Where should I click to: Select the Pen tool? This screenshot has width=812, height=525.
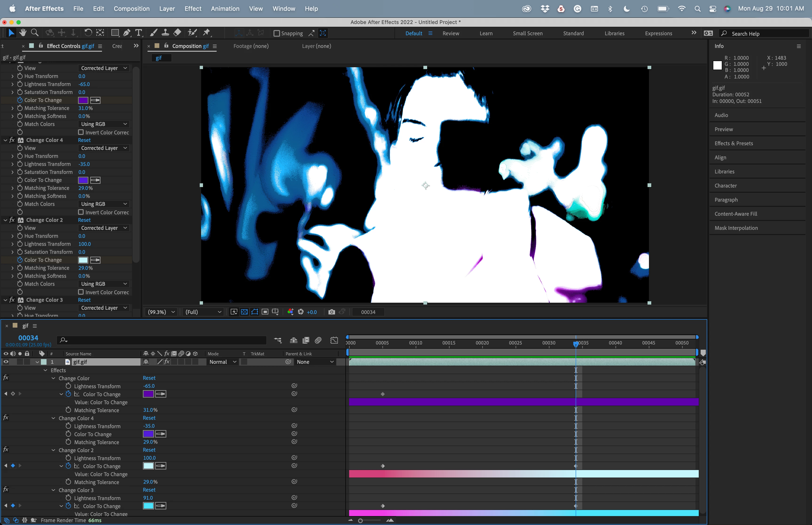pyautogui.click(x=127, y=33)
